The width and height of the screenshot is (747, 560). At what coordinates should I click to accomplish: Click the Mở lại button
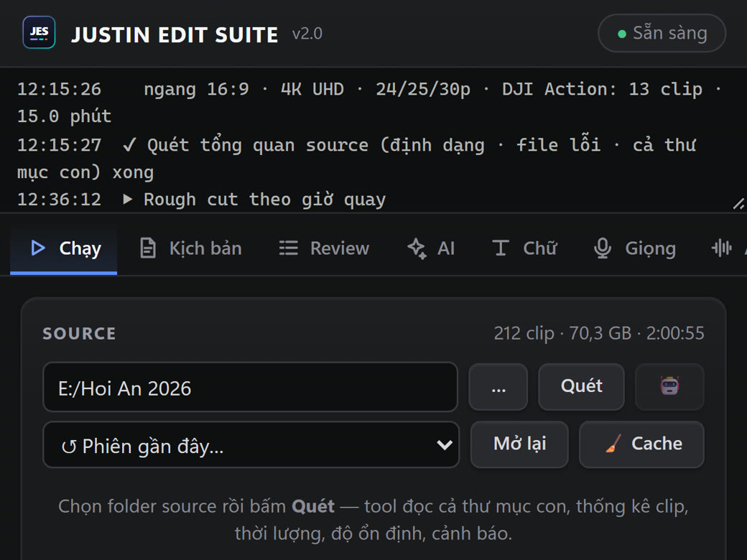pyautogui.click(x=519, y=444)
